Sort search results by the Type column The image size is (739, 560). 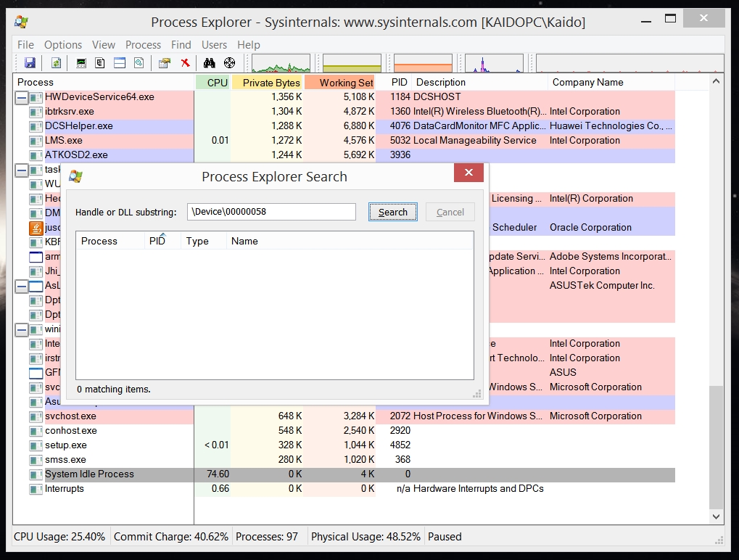(204, 241)
